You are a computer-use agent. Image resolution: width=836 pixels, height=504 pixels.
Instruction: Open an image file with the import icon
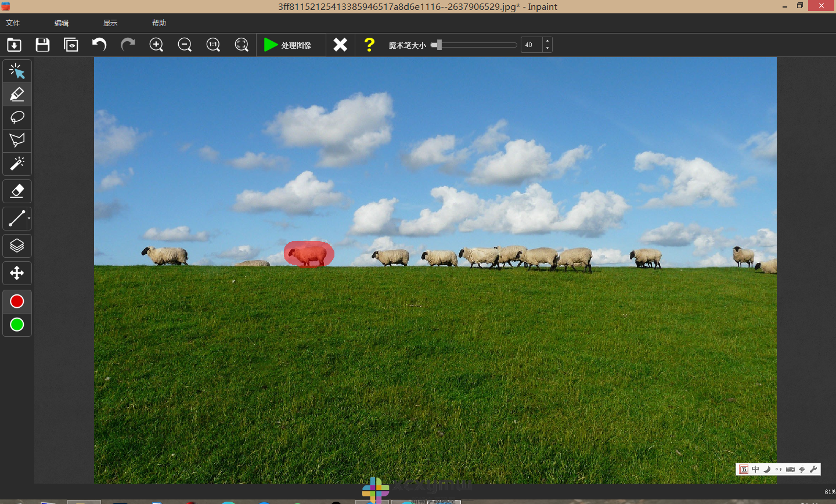(14, 45)
